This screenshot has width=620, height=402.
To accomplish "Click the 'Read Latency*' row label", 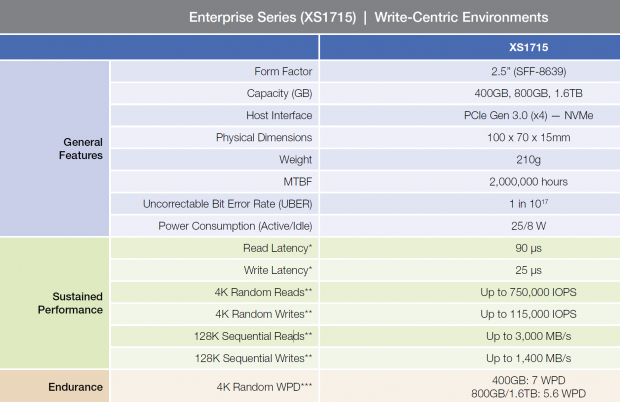I will point(278,248).
